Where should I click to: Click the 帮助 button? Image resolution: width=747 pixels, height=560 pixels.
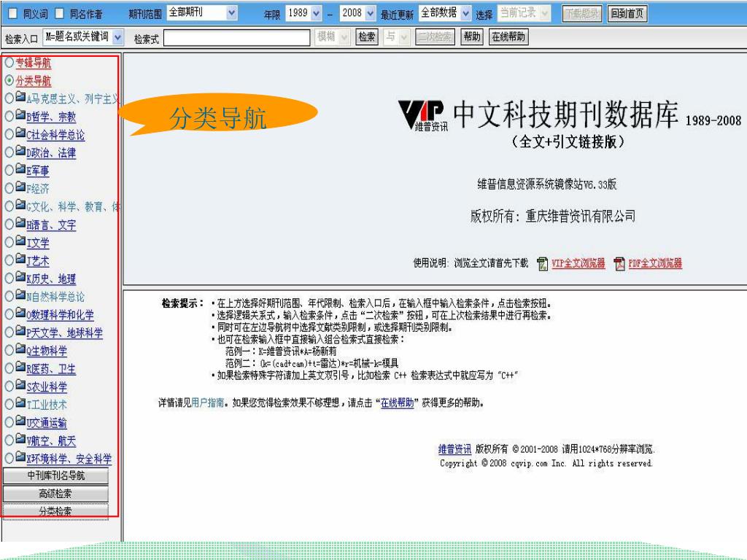[472, 36]
